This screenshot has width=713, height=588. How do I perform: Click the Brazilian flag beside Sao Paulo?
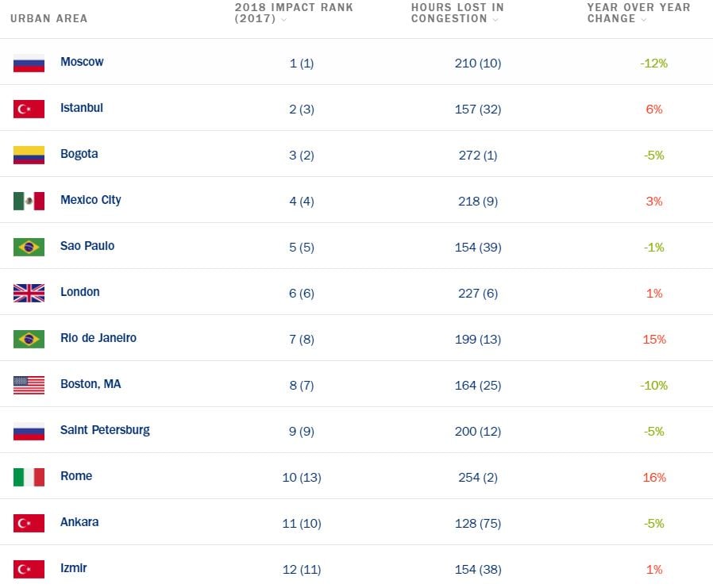[x=29, y=247]
